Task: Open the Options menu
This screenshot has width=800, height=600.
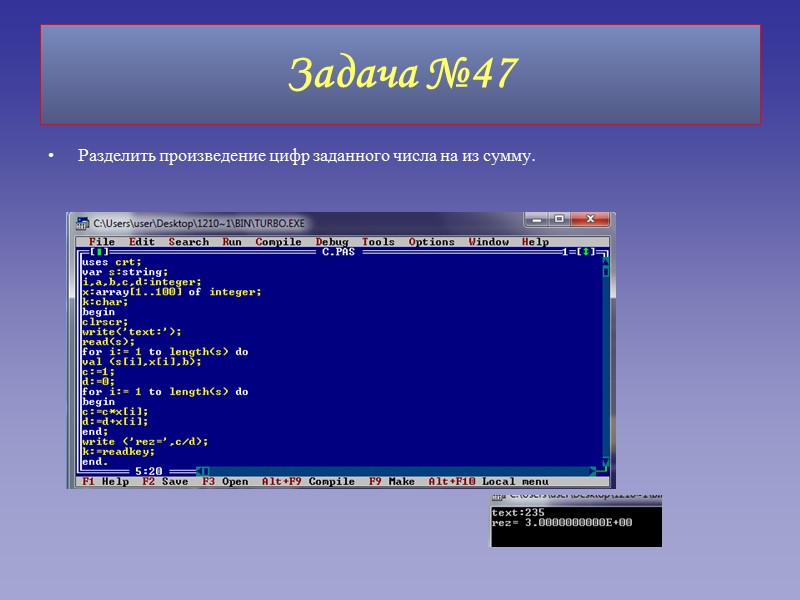Action: click(x=431, y=242)
